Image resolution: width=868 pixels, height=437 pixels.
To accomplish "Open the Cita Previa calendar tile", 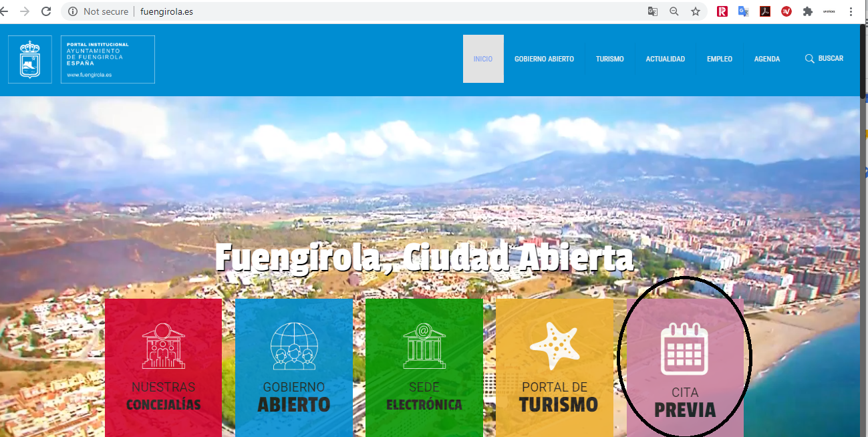I will tap(685, 368).
